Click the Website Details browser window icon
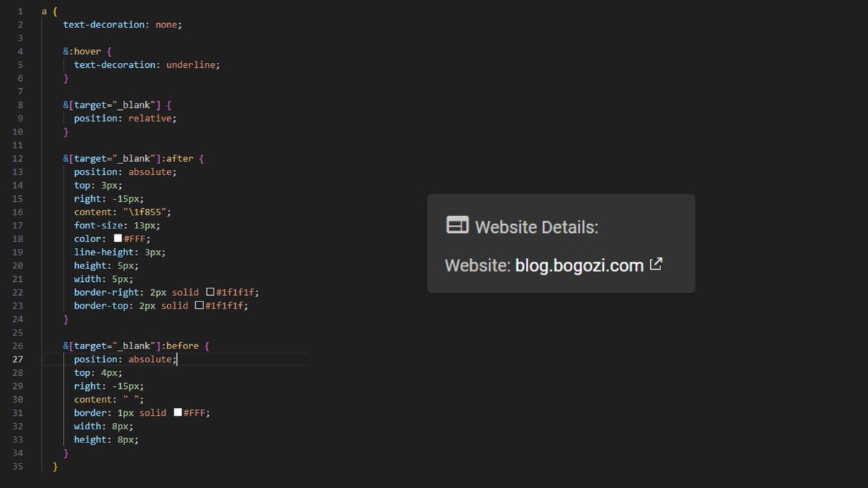868x488 pixels. pyautogui.click(x=456, y=225)
